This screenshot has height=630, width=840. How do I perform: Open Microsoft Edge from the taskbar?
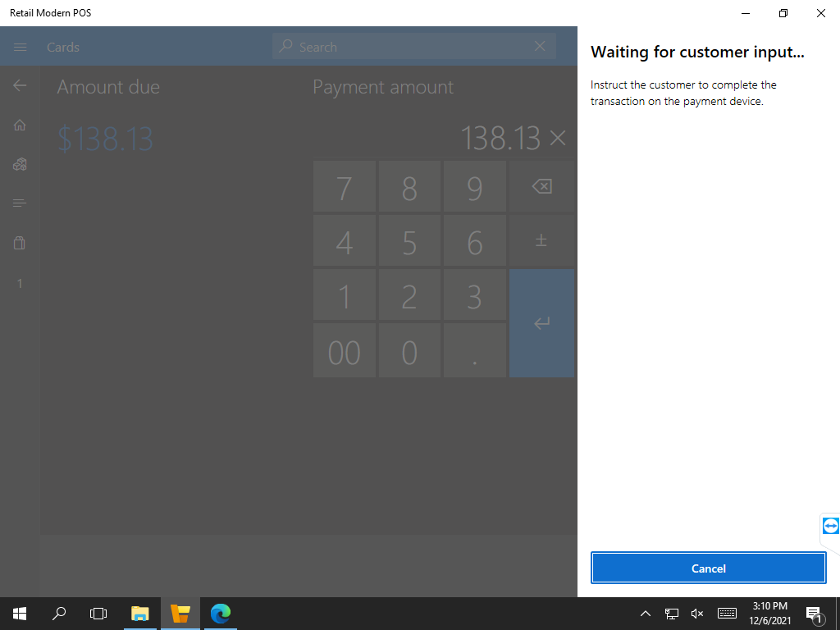tap(220, 613)
